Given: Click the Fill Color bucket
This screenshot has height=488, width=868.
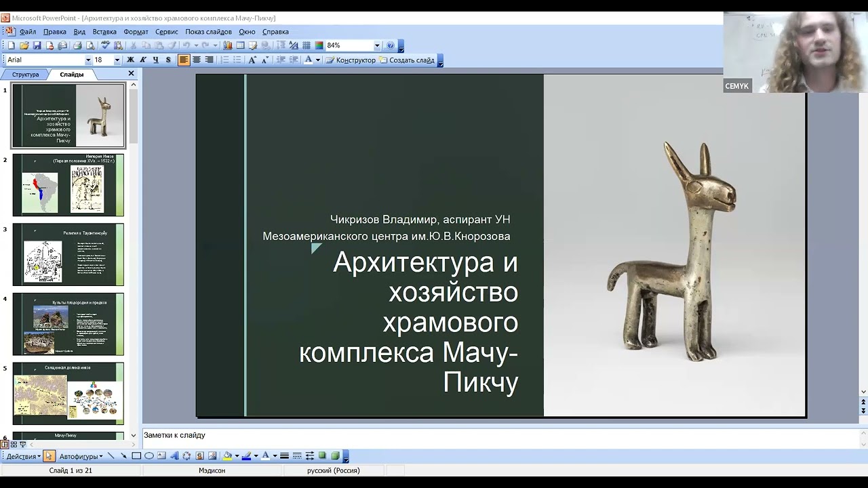Looking at the screenshot, I should 228,456.
